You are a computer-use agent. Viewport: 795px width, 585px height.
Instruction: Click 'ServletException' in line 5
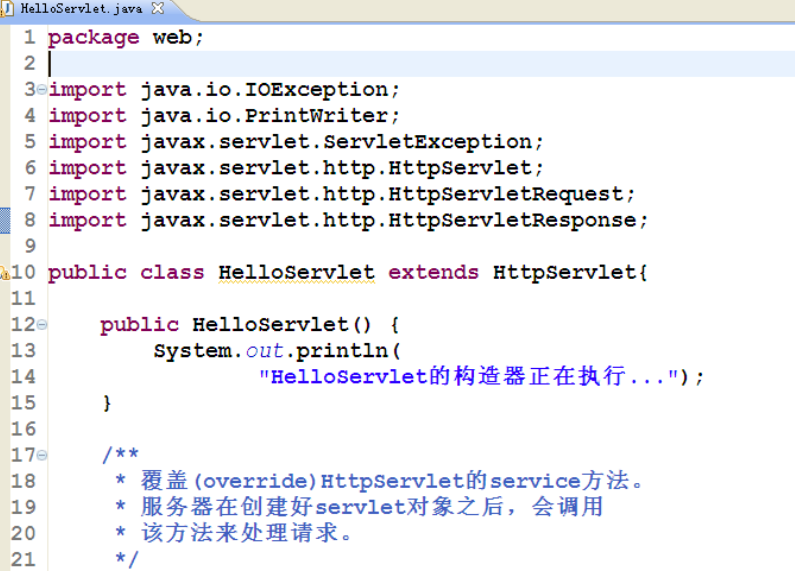tap(427, 142)
